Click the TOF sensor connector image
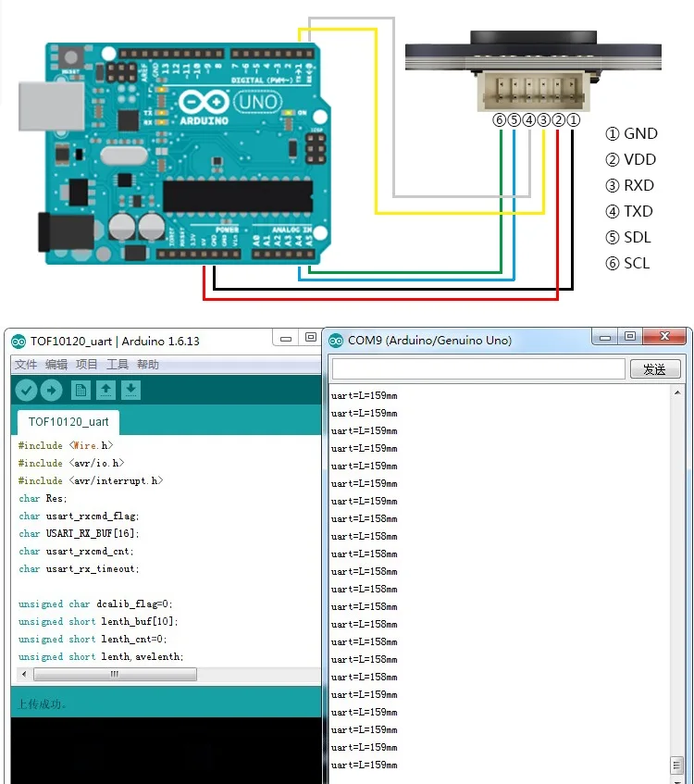 point(533,90)
